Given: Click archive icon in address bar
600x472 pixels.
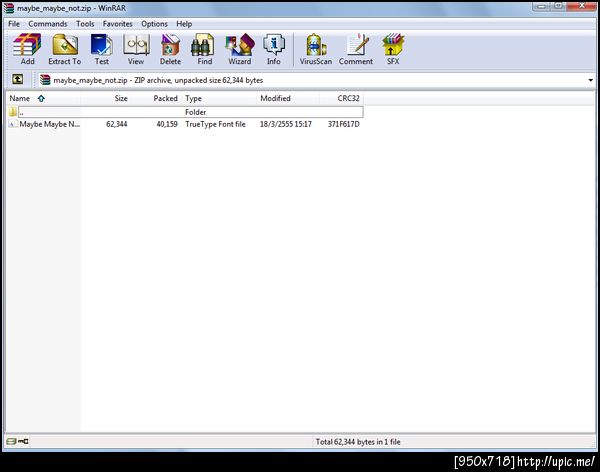Looking at the screenshot, I should (45, 80).
